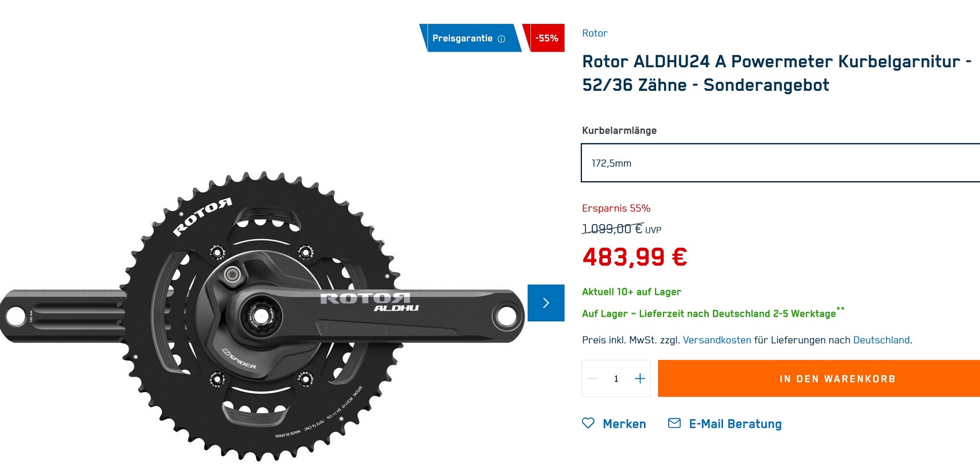Open the Rotor brand link
This screenshot has width=980, height=469.
[595, 33]
